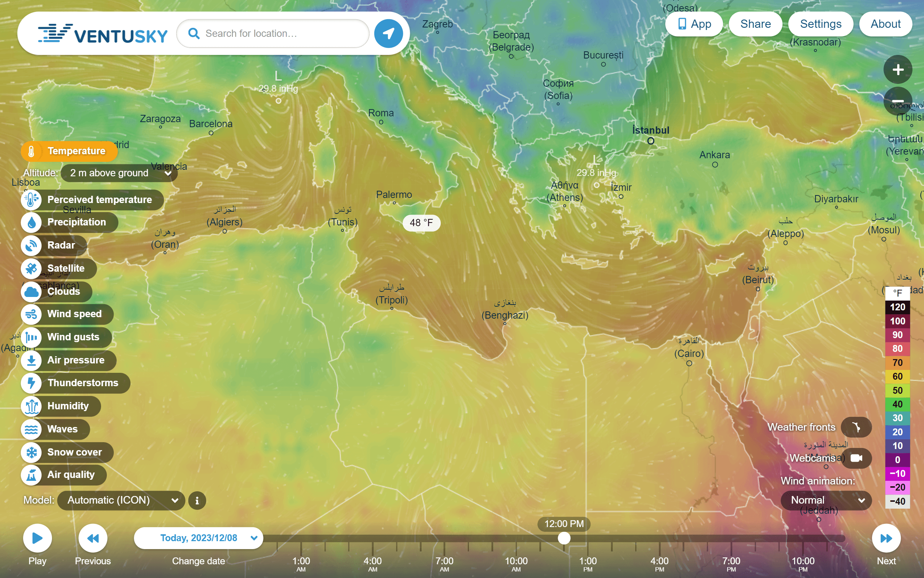The width and height of the screenshot is (924, 578).
Task: Zoom out with the minus button
Action: click(898, 101)
